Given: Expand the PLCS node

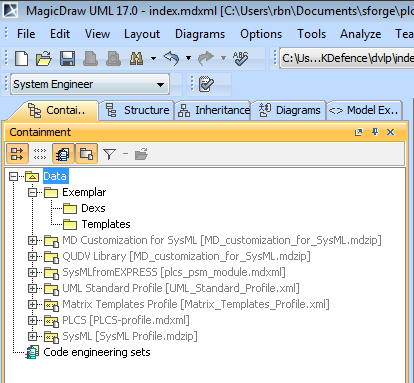Looking at the screenshot, I should (32, 320).
